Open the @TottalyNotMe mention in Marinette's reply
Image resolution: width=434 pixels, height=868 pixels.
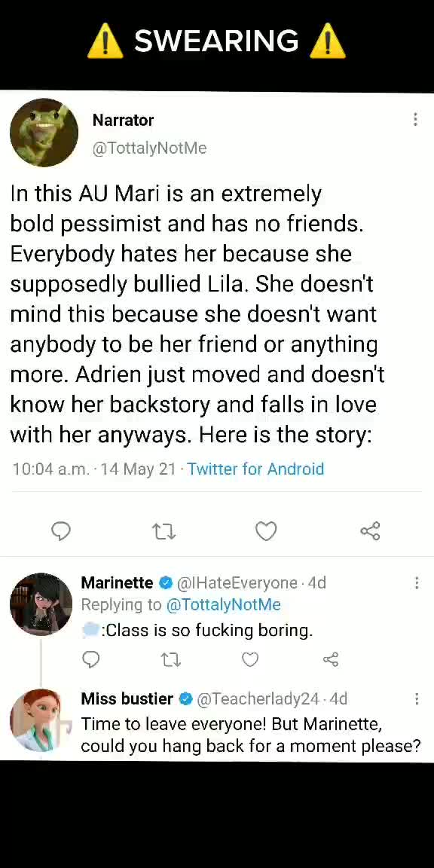(223, 604)
